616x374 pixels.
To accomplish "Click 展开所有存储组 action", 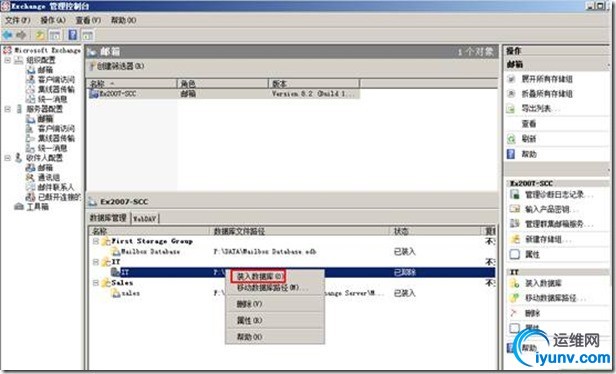I will 546,79.
